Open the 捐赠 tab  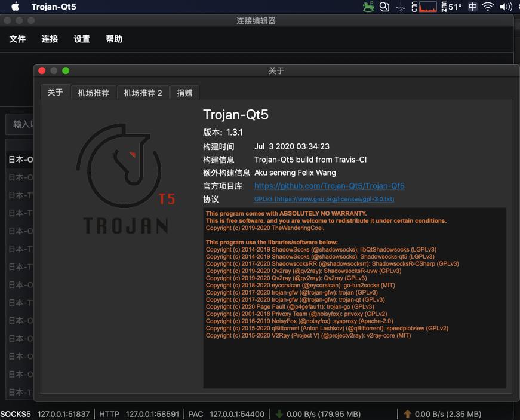tap(184, 93)
